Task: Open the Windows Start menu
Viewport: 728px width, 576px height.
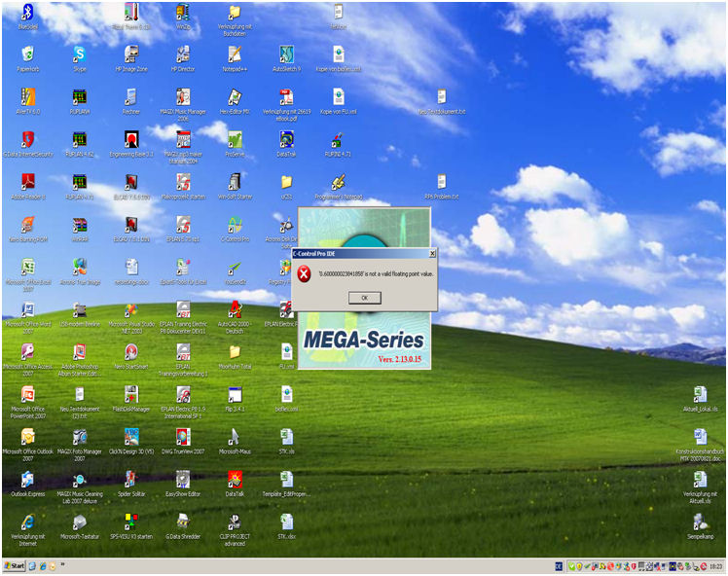Action: click(15, 565)
